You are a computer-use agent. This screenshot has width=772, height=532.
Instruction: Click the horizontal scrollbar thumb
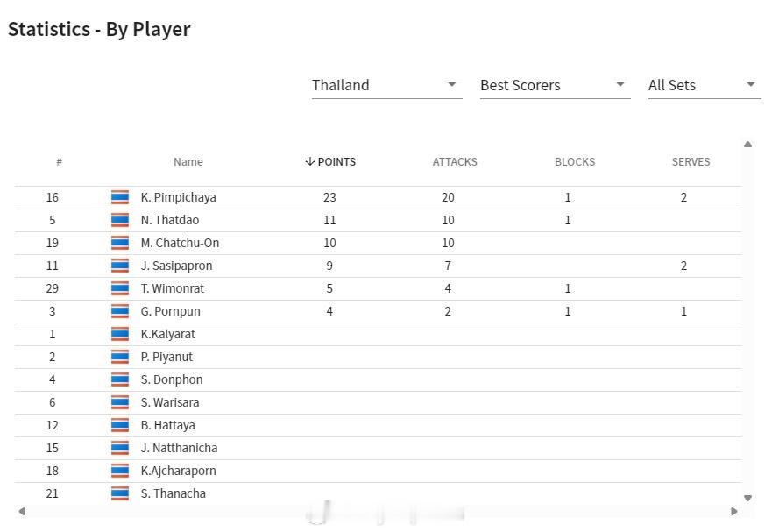385,513
